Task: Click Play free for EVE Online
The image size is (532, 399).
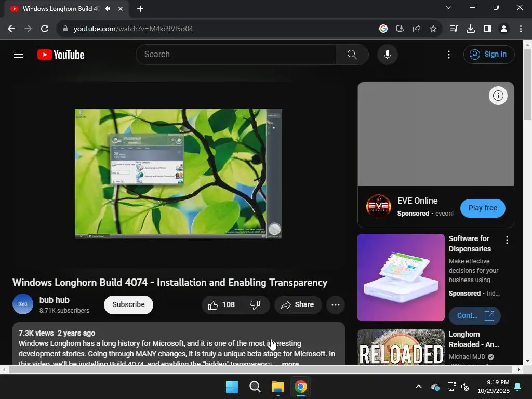Action: tap(483, 208)
